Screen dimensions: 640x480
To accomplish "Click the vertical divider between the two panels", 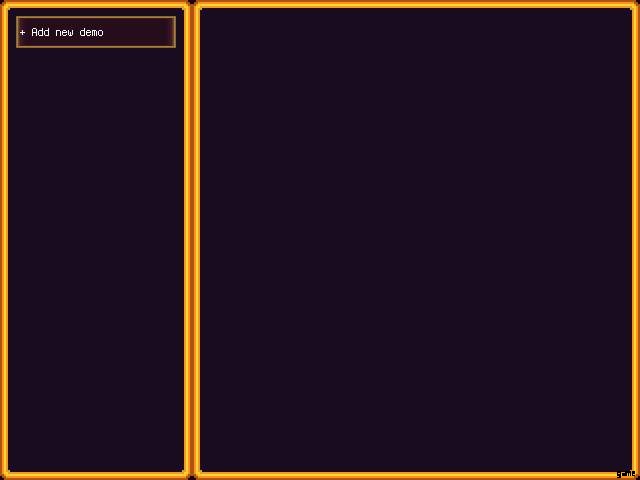I will (x=192, y=240).
